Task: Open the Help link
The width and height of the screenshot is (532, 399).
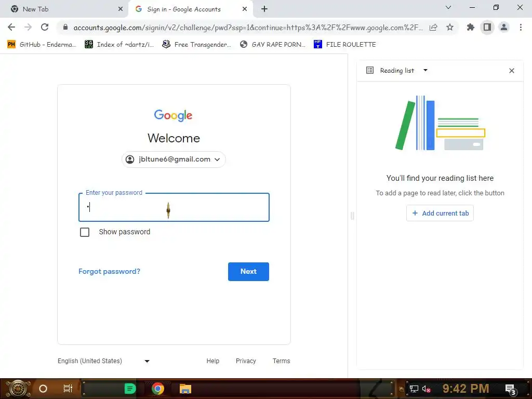Action: tap(212, 361)
